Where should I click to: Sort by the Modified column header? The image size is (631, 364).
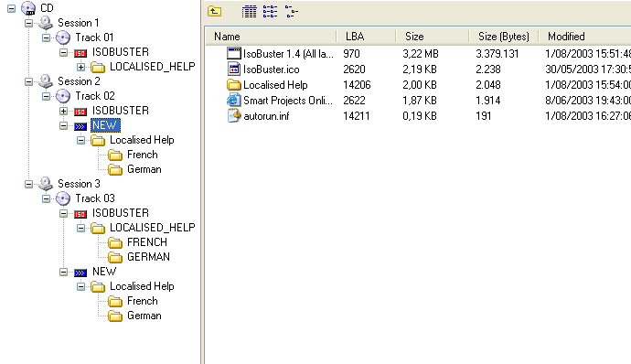pos(584,37)
